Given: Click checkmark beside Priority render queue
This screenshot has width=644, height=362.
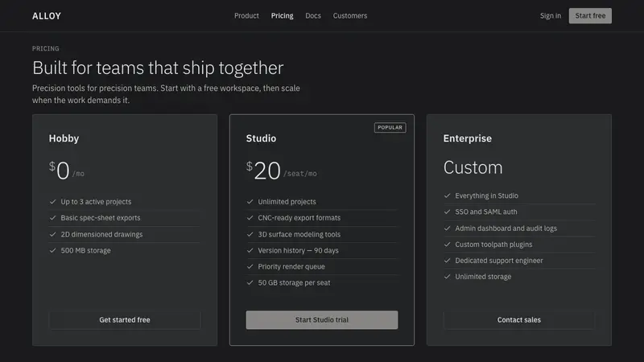Looking at the screenshot, I should (250, 266).
